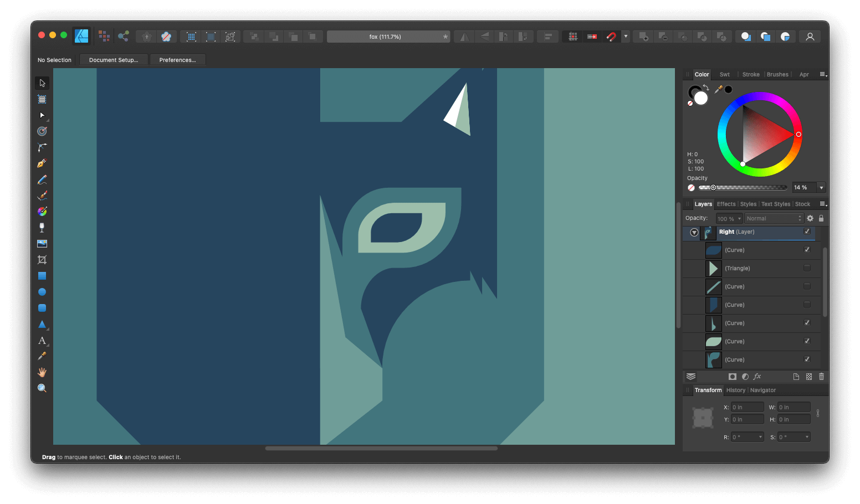This screenshot has height=504, width=860.
Task: Select the Colour Picker tool
Action: pyautogui.click(x=42, y=356)
